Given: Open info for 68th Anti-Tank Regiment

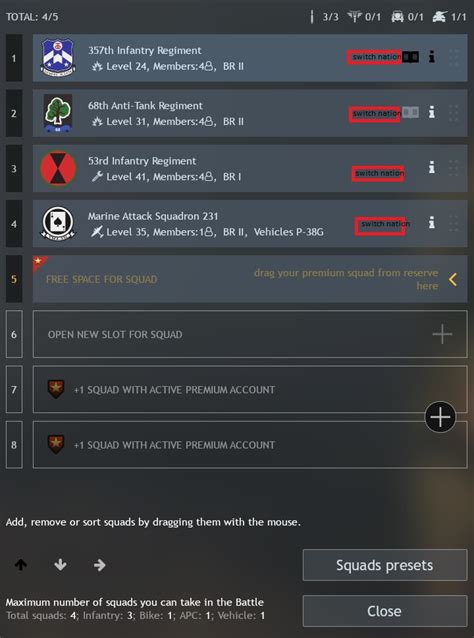Looking at the screenshot, I should pyautogui.click(x=432, y=112).
